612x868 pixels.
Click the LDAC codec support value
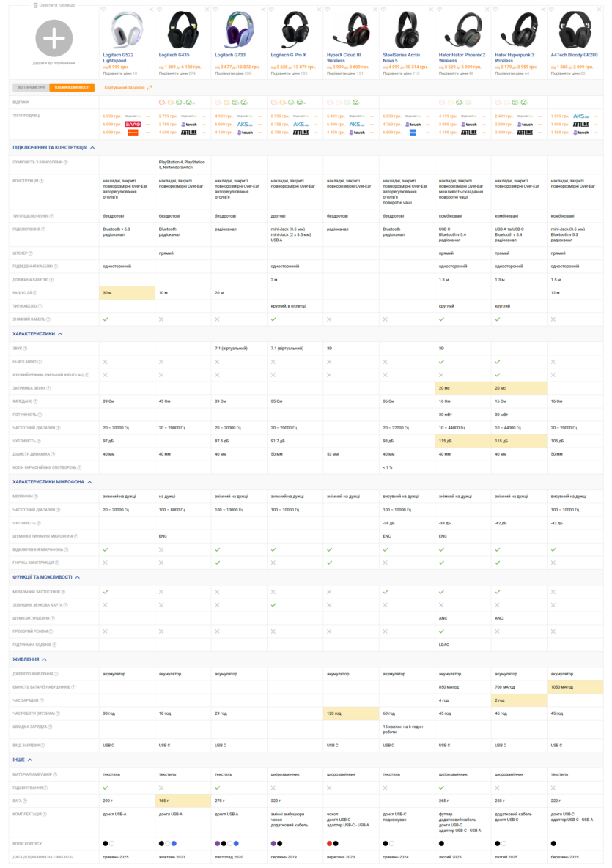tap(444, 645)
